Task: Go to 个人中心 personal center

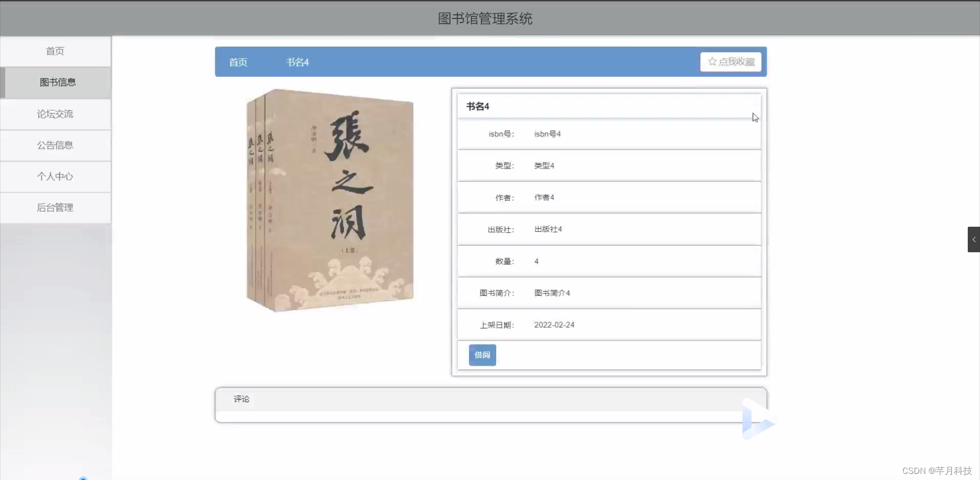Action: tap(56, 176)
